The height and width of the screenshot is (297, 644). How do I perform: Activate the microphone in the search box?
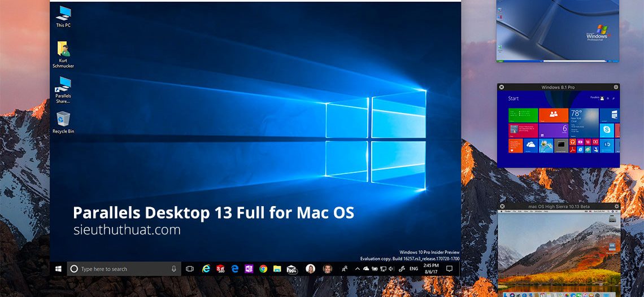coord(174,269)
